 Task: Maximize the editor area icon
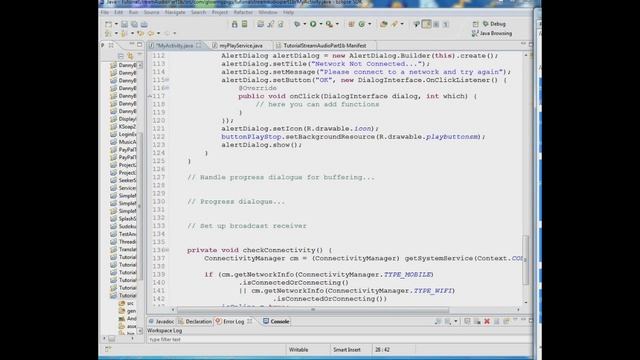(x=531, y=44)
